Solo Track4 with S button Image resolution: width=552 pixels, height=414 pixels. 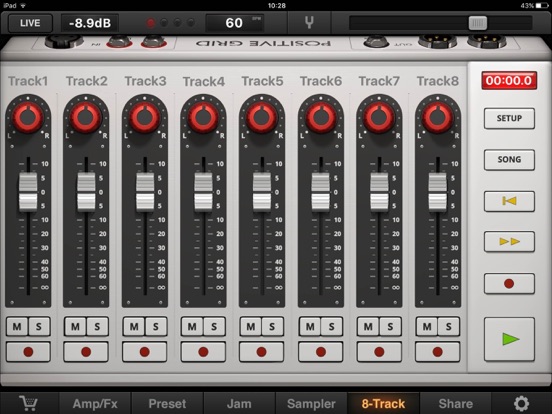point(214,327)
